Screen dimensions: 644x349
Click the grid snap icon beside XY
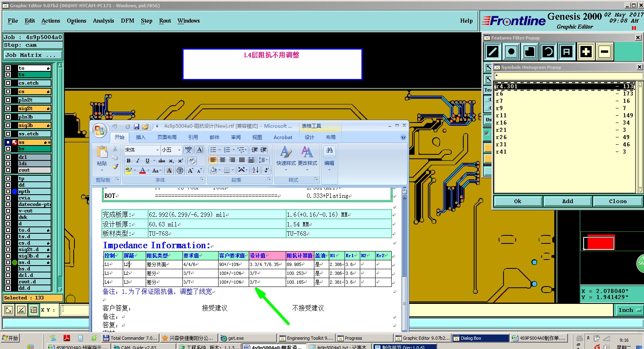[x=34, y=310]
